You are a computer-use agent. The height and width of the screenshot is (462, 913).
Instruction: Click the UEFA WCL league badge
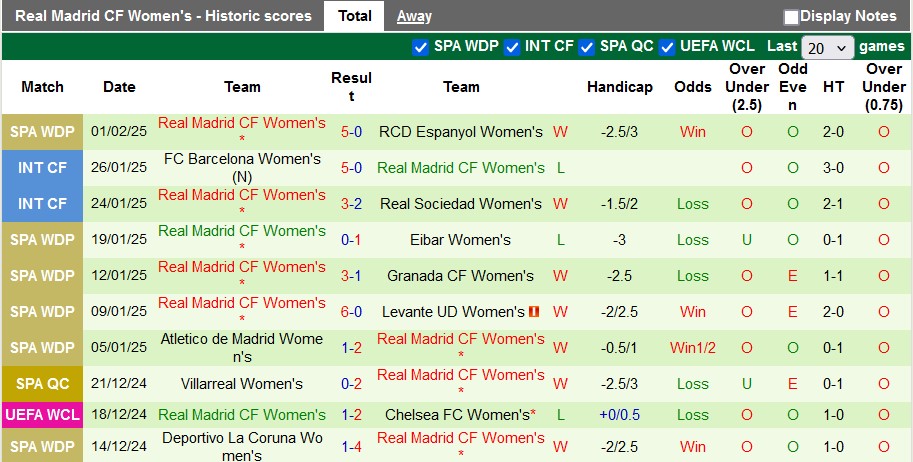(42, 415)
